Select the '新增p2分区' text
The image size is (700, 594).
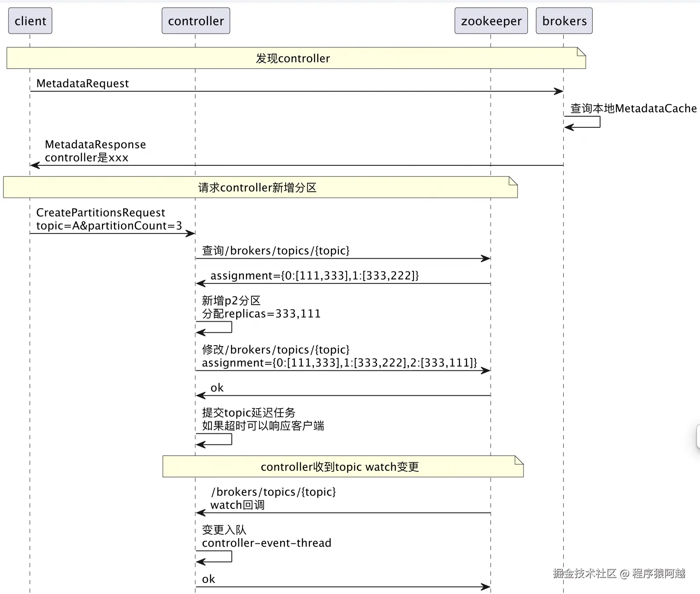[x=231, y=301]
